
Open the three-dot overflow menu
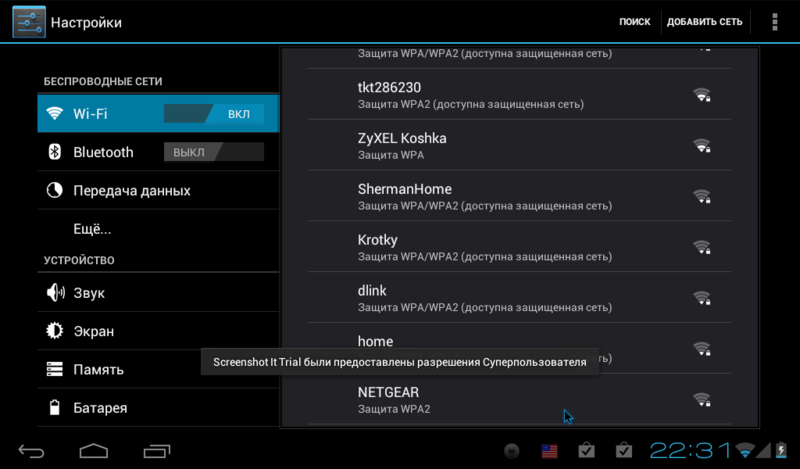(x=774, y=22)
